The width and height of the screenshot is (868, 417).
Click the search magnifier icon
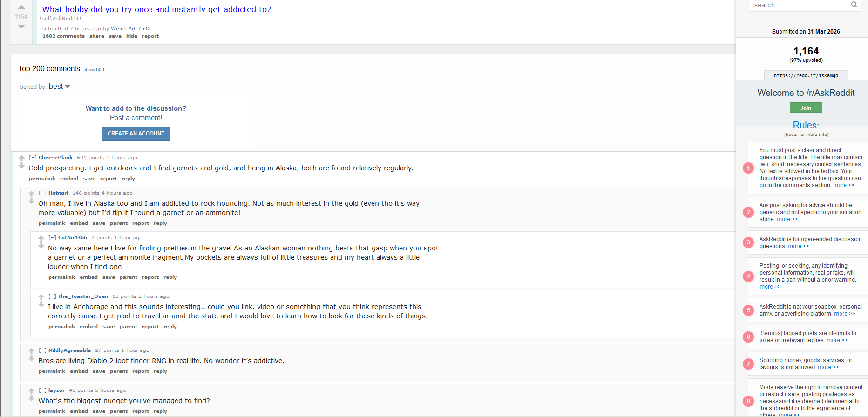click(854, 5)
